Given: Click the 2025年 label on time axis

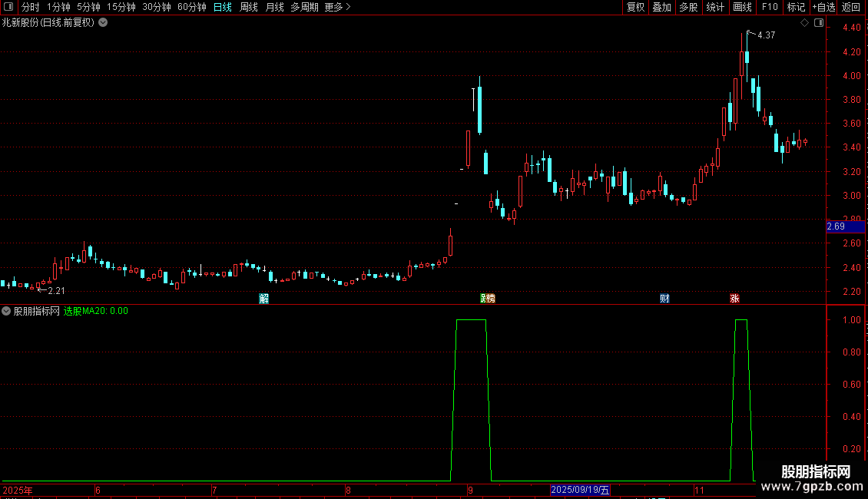Looking at the screenshot, I should (18, 490).
